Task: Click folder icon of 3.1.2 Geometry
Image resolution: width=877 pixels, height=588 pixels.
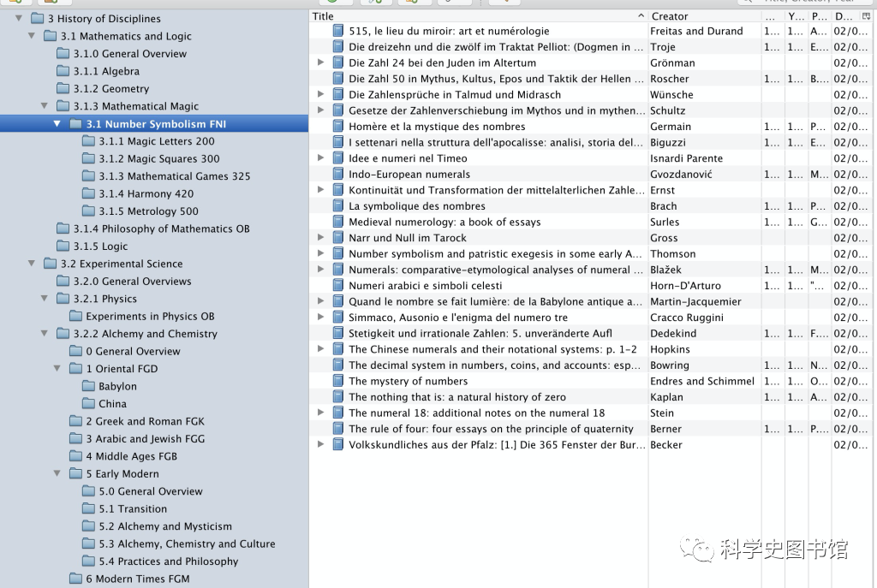Action: 63,88
